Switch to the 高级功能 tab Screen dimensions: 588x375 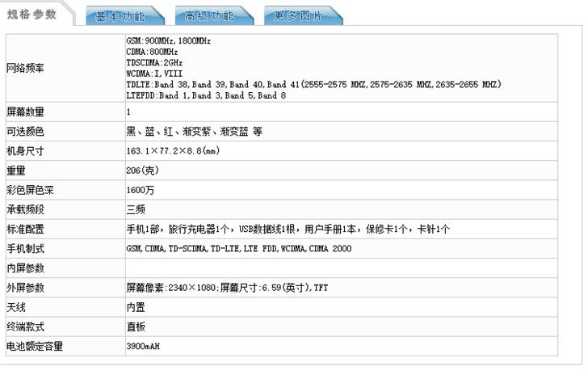click(214, 16)
